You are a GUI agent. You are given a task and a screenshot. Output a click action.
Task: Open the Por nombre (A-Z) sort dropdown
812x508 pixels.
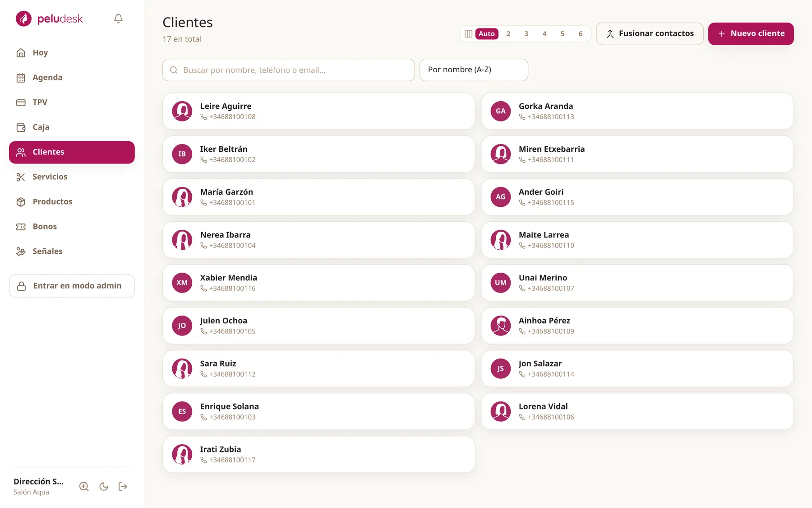[474, 70]
